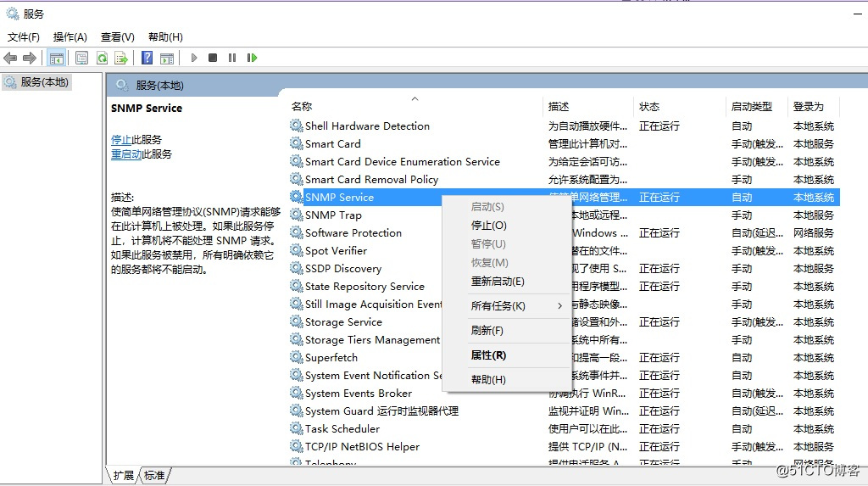868x486 pixels.
Task: Click gear icon beside Superfetch
Action: pyautogui.click(x=296, y=357)
